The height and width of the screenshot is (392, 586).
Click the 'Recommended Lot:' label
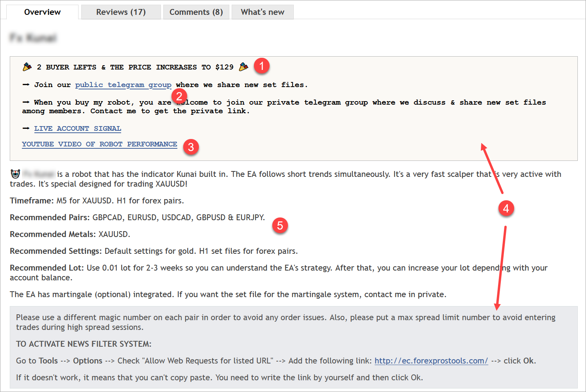tap(47, 268)
